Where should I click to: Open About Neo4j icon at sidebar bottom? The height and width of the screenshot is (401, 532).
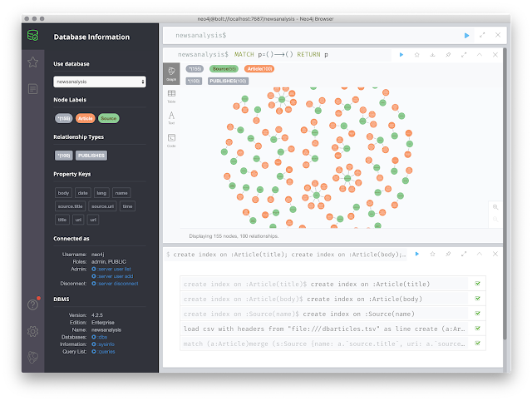click(33, 357)
